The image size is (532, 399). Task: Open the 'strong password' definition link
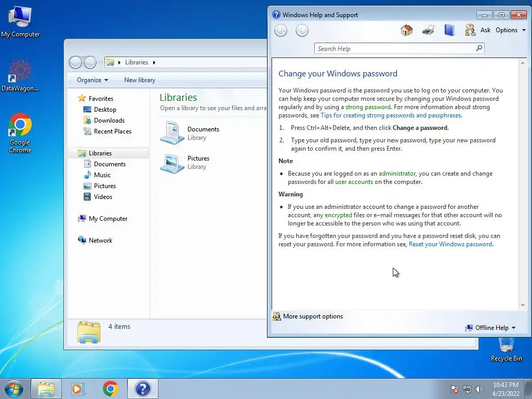coord(368,107)
